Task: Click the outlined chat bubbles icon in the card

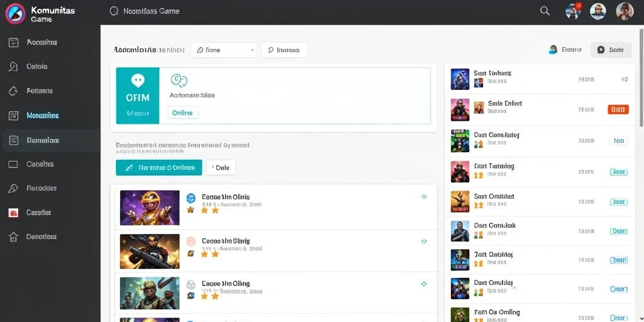Action: coord(179,80)
